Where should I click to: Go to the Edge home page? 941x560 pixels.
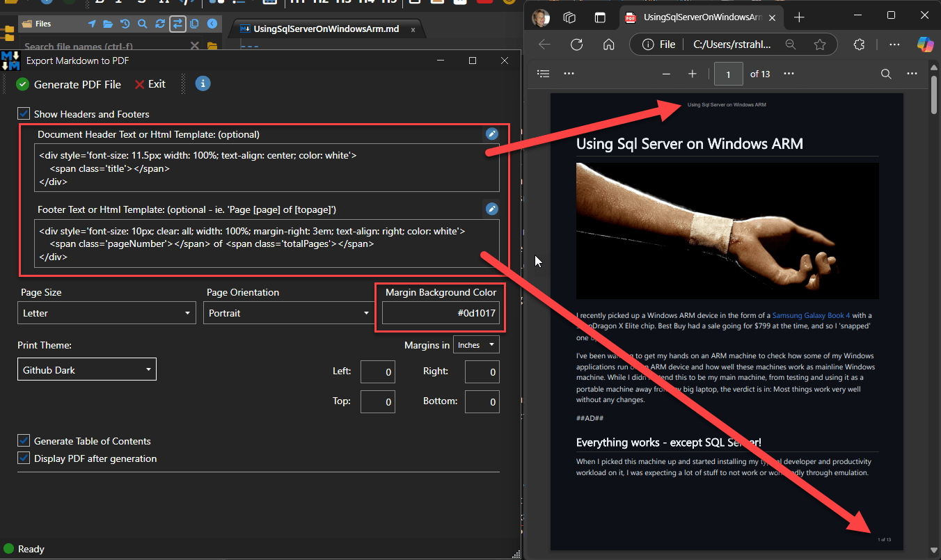[x=608, y=45]
